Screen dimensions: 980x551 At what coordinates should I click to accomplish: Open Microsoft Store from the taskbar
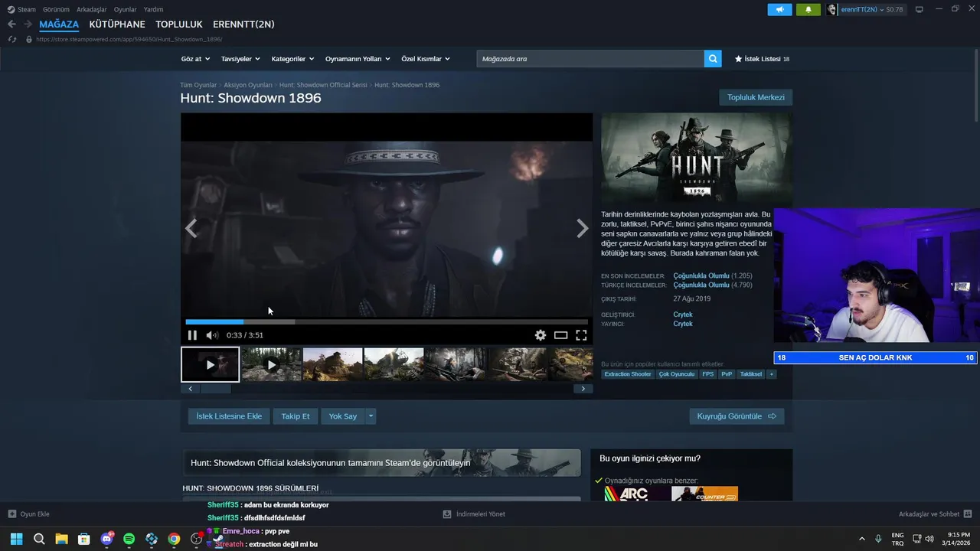84,539
